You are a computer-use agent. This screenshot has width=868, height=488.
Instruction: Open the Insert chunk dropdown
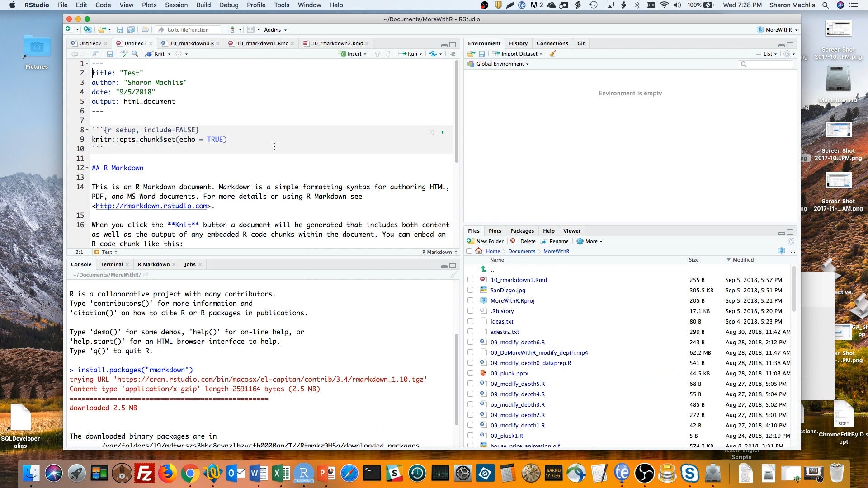point(353,54)
